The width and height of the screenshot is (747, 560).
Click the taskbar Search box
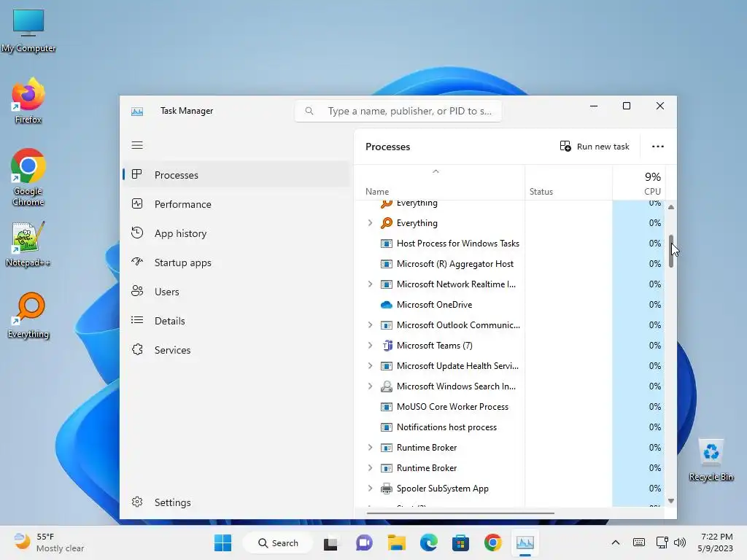(278, 542)
